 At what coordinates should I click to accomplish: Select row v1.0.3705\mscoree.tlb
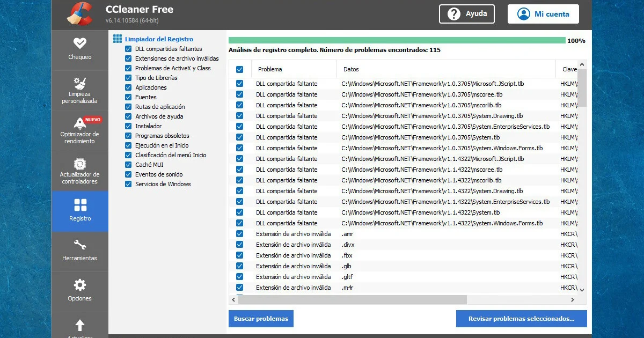[403, 94]
